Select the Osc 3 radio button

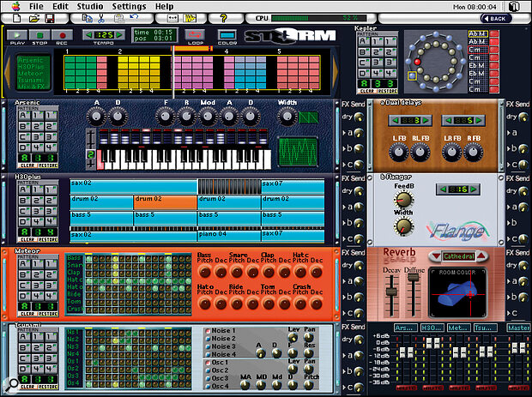[x=208, y=378]
